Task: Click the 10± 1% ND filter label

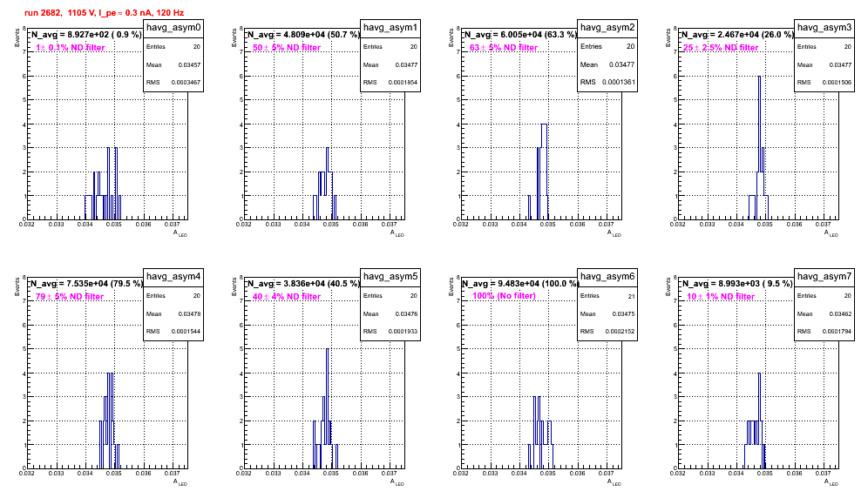Action: tap(721, 297)
